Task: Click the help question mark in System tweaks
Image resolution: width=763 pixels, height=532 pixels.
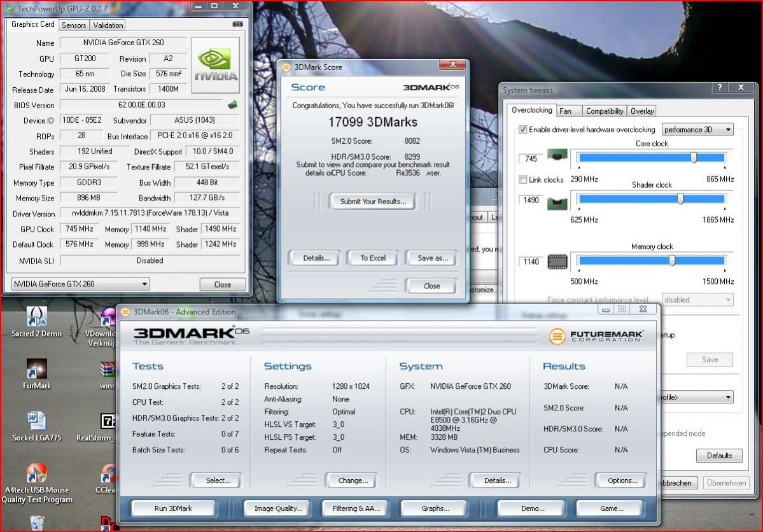Action: (x=719, y=87)
